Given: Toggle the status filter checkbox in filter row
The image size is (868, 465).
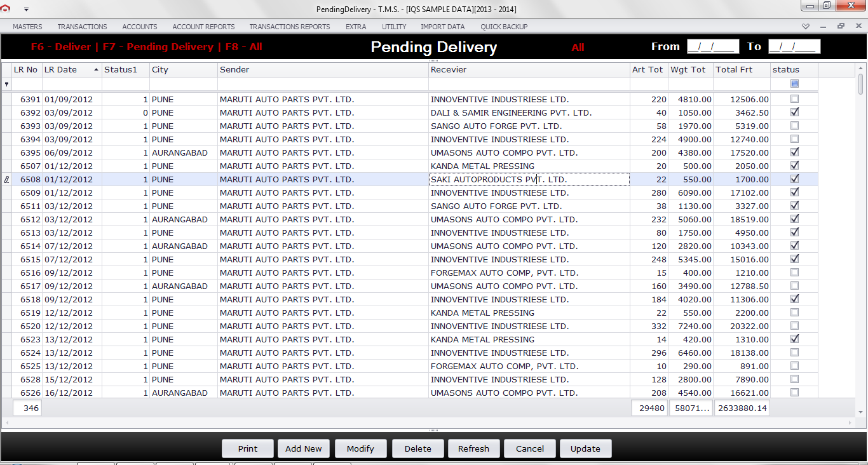Looking at the screenshot, I should (794, 84).
